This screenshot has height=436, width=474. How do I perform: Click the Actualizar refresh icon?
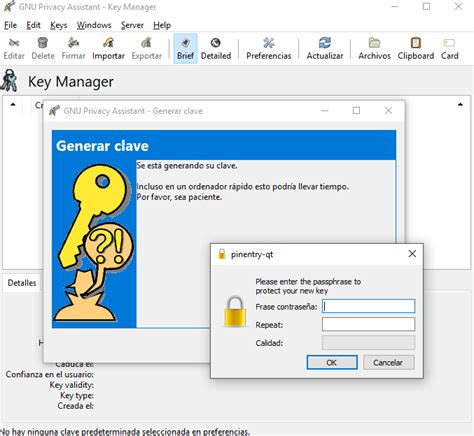coord(325,49)
